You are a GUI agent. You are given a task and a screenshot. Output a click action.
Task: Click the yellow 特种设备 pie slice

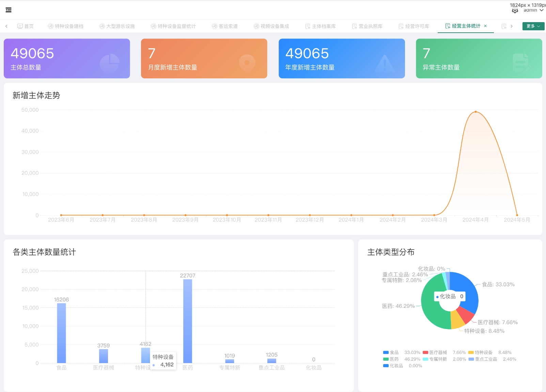pos(457,320)
